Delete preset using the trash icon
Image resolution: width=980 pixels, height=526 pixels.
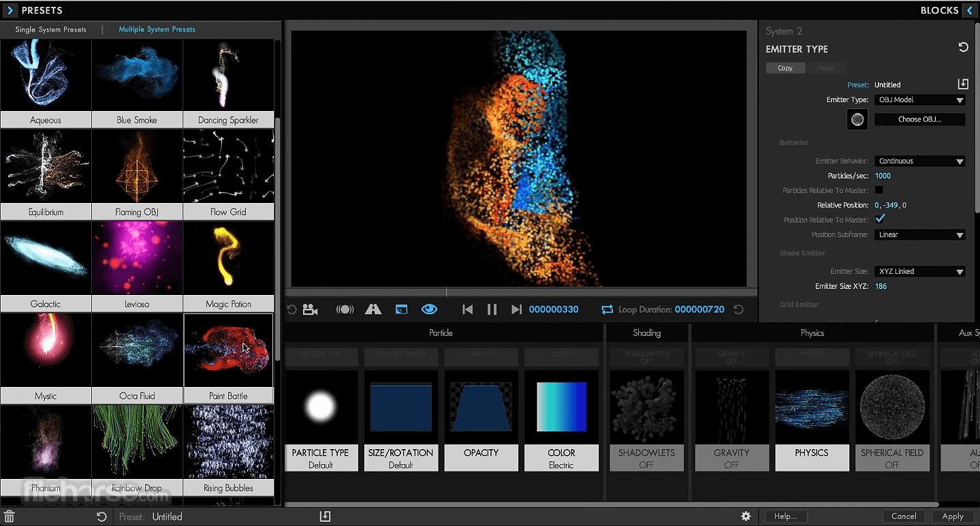(x=10, y=516)
